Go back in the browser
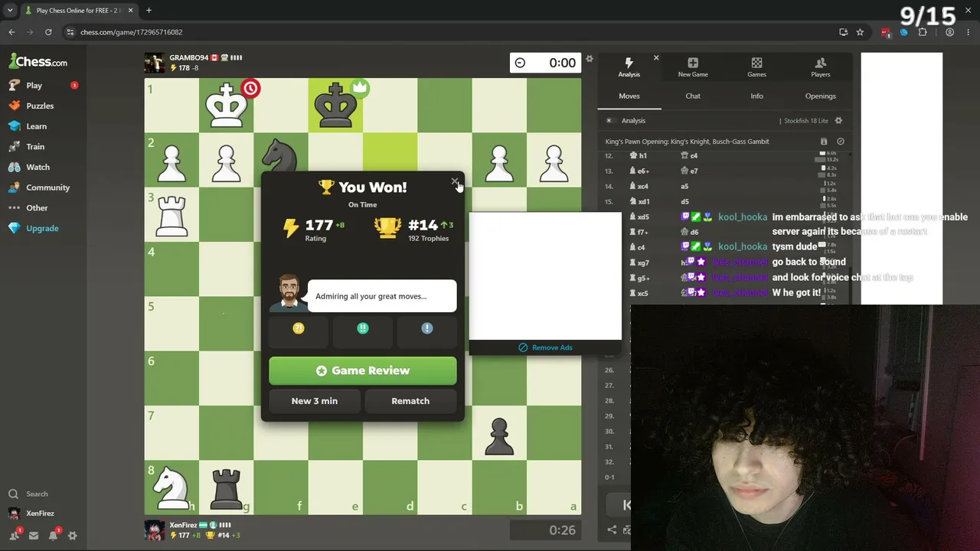The height and width of the screenshot is (551, 980). 11,32
